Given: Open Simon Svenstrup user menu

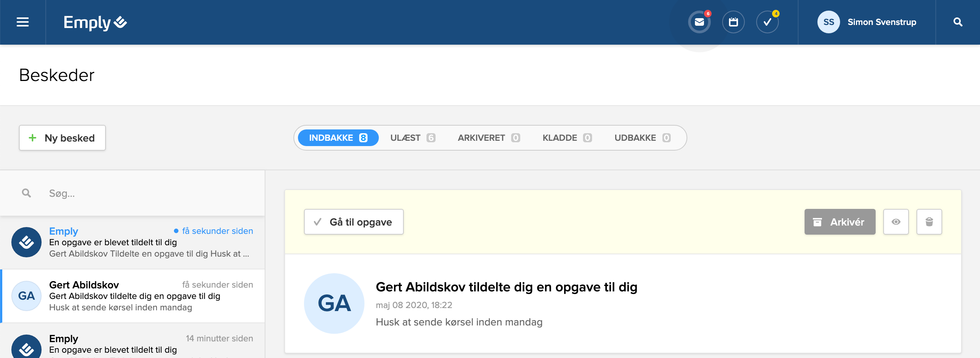Looking at the screenshot, I should [881, 22].
